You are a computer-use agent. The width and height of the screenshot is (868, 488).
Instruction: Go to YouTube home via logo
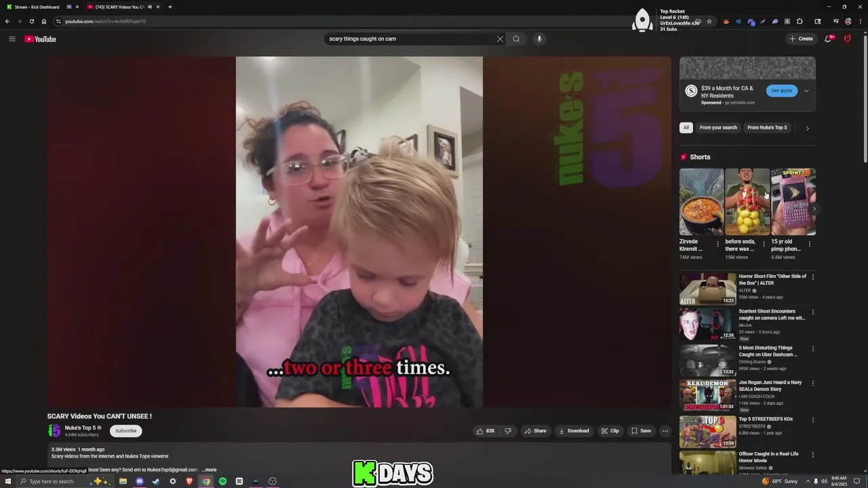coord(40,39)
